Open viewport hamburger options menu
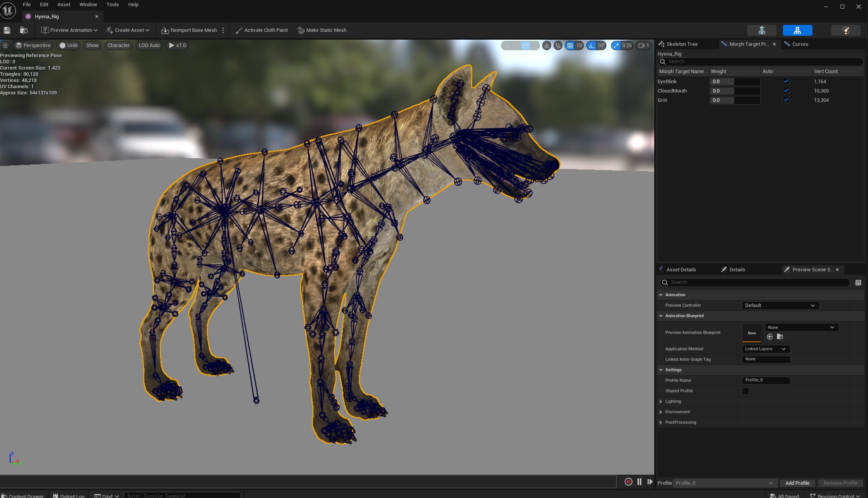Image resolution: width=868 pixels, height=498 pixels. click(x=5, y=45)
